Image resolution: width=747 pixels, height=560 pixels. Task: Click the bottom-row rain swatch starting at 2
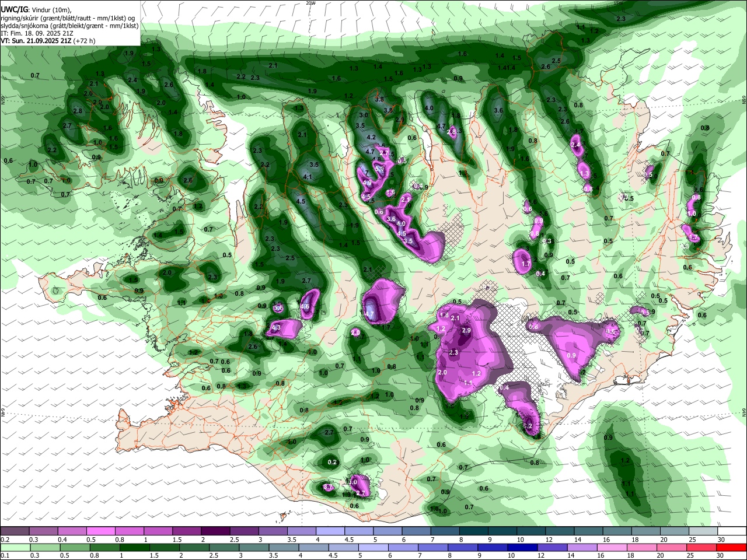coord(194,547)
